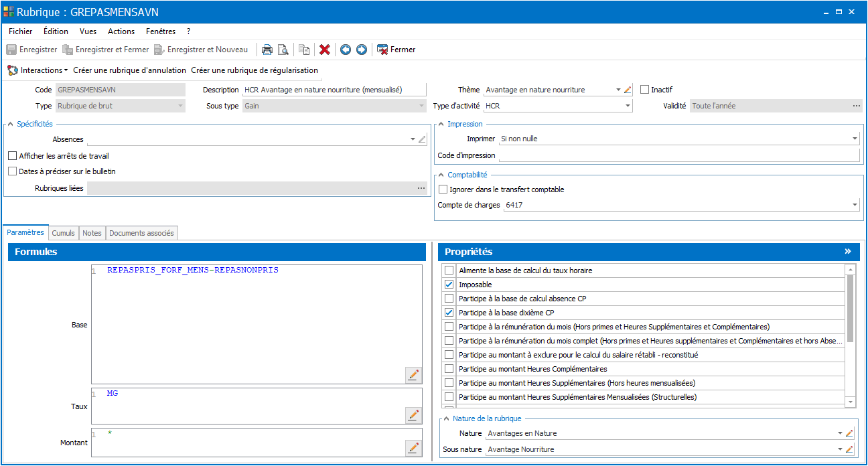
Task: Click pencil icon next to Thème
Action: [628, 90]
